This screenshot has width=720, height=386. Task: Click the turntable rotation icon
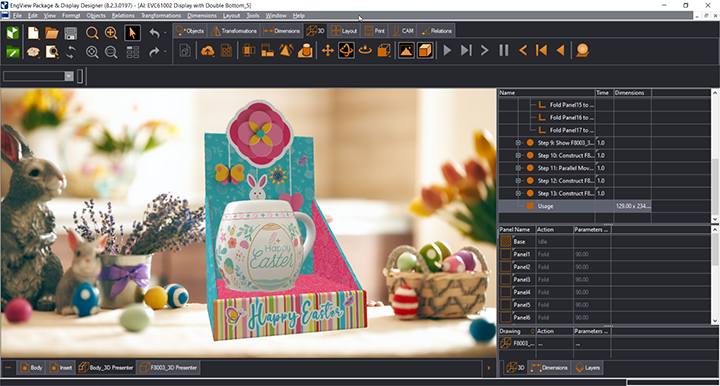pos(365,50)
